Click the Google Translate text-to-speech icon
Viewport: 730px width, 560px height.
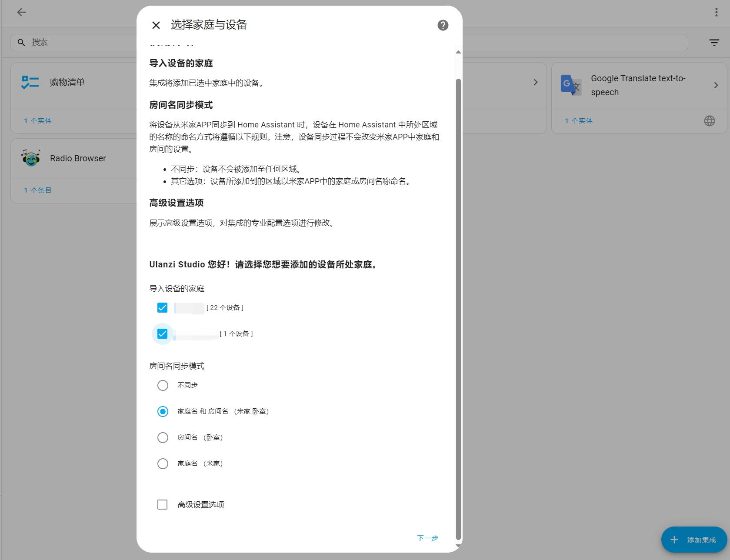(x=570, y=85)
